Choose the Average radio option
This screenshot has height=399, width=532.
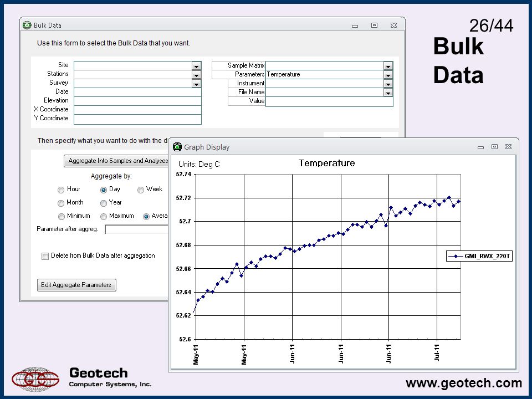pyautogui.click(x=146, y=217)
